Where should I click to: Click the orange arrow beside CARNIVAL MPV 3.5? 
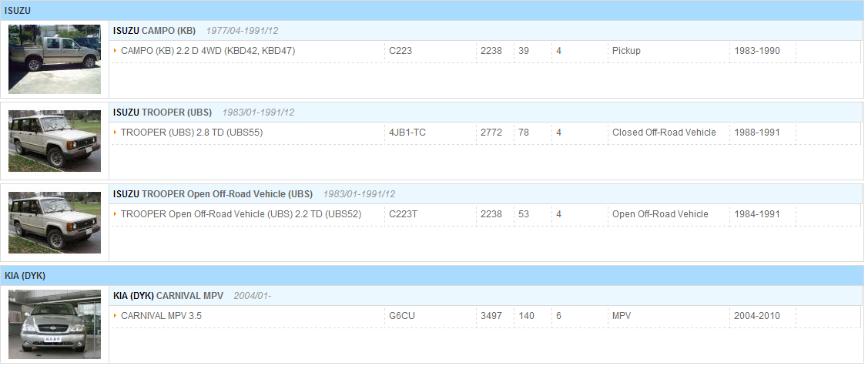116,316
